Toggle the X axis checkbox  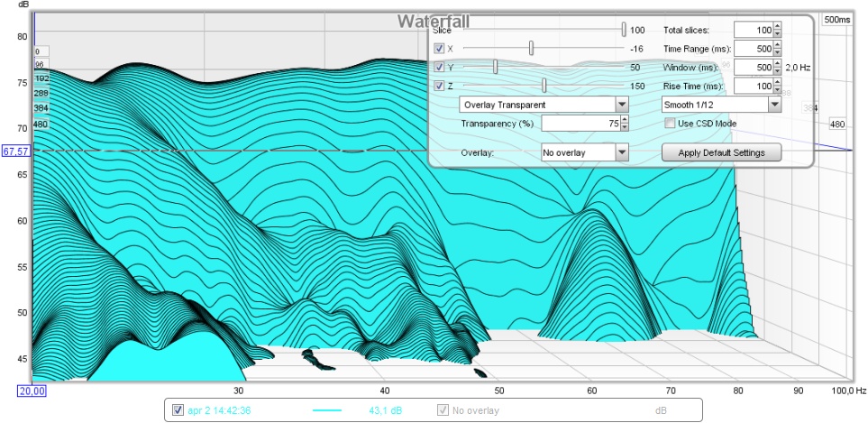pyautogui.click(x=439, y=49)
